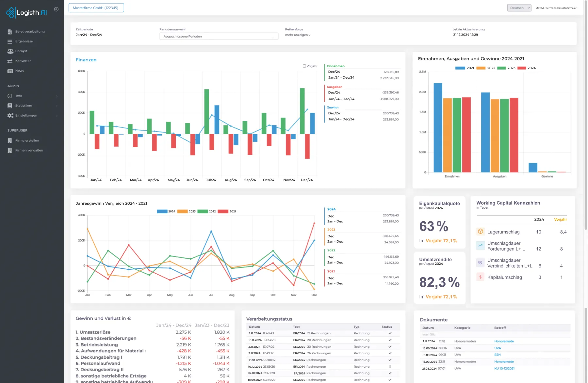Open Belegverarbeitung in the sidebar

30,32
